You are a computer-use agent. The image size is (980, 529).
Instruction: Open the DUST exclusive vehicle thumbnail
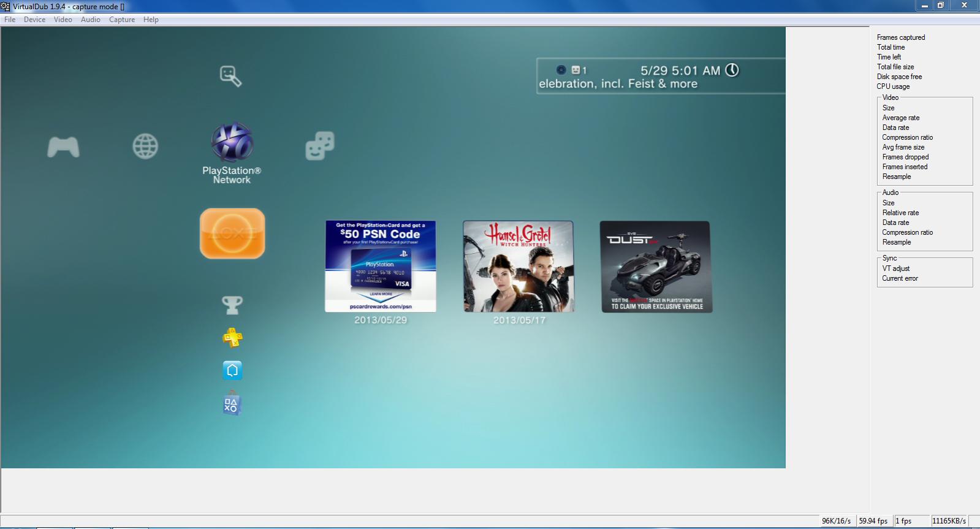(x=656, y=267)
